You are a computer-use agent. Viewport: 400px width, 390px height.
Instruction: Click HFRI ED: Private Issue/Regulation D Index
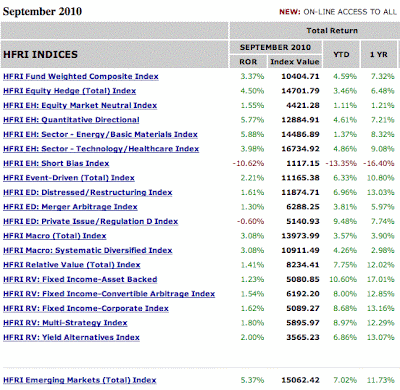[x=91, y=222]
